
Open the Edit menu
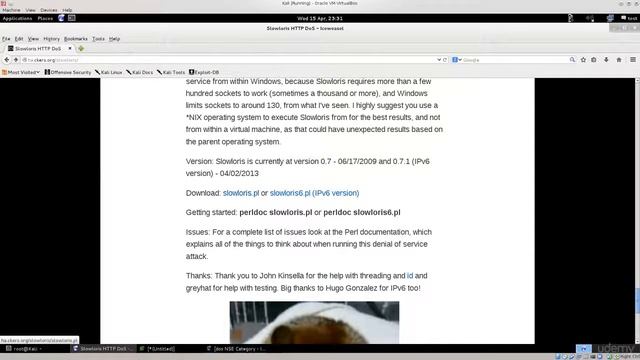(x=19, y=39)
